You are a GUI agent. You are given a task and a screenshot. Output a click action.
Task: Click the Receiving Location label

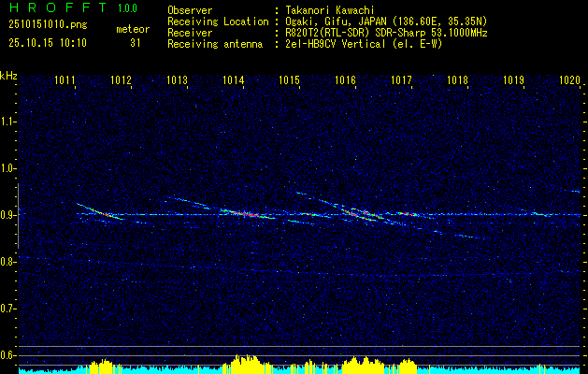tap(218, 22)
